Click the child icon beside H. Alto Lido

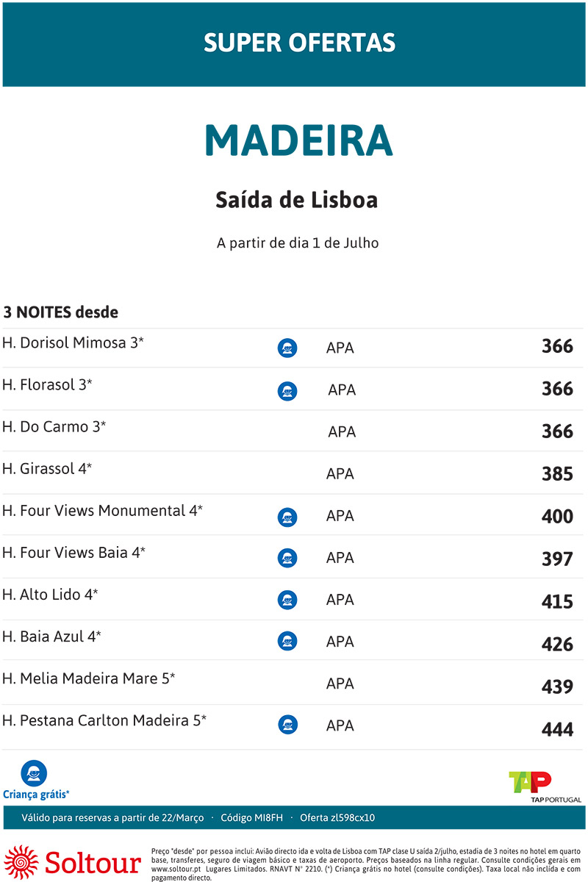[x=287, y=600]
